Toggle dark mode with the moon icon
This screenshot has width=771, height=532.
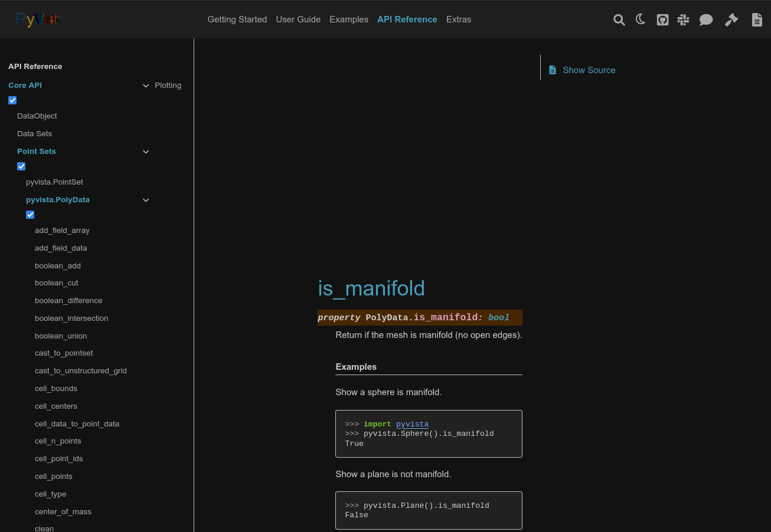click(x=641, y=19)
